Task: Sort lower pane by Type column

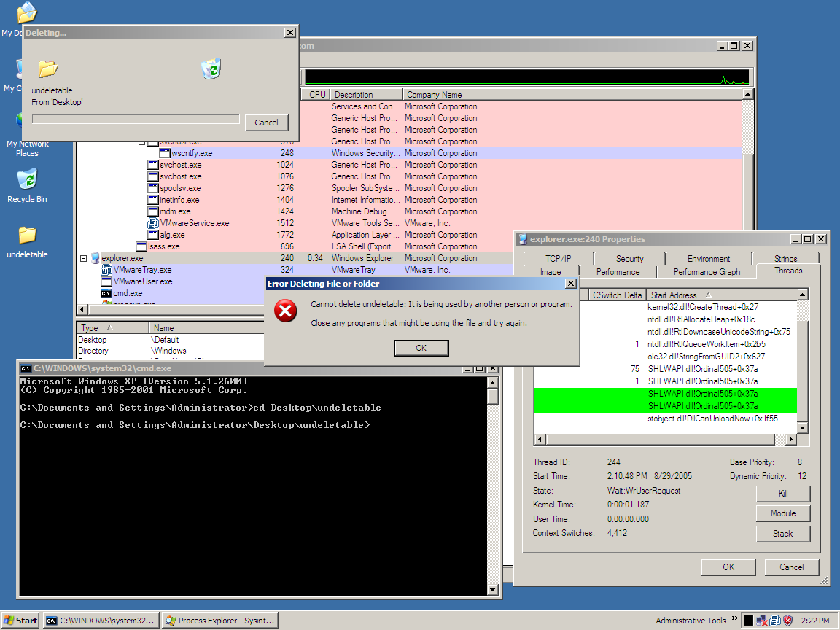Action: 112,328
